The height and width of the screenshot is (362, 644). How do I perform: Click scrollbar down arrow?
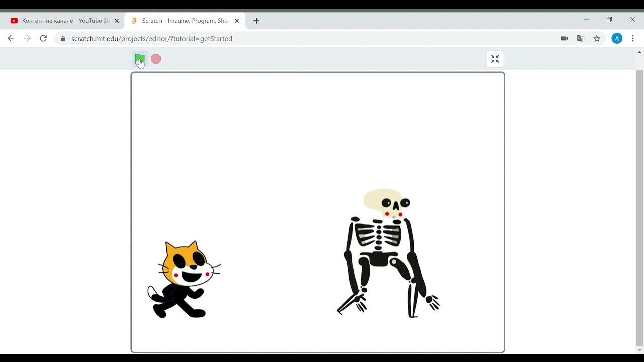click(640, 350)
